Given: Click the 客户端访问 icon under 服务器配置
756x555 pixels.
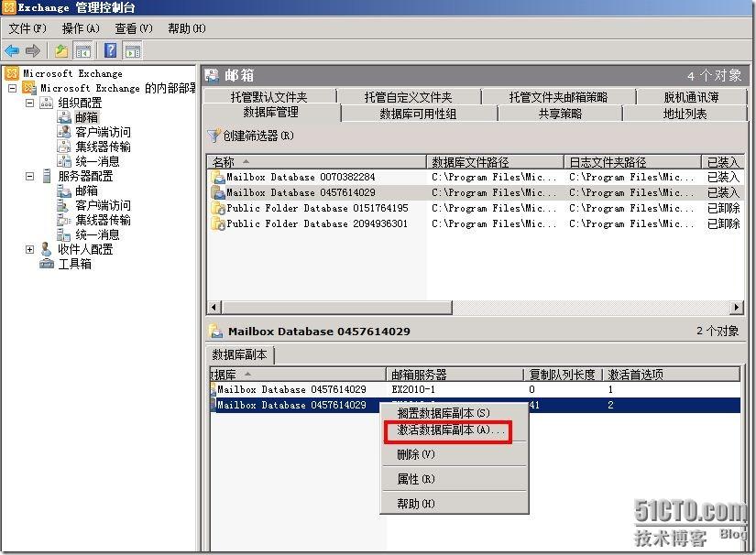Looking at the screenshot, I should [x=64, y=205].
